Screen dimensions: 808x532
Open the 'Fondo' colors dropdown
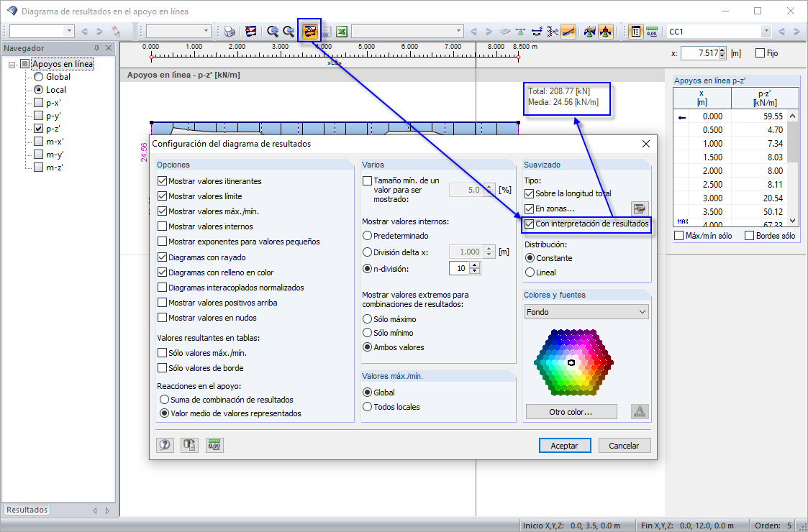(586, 311)
